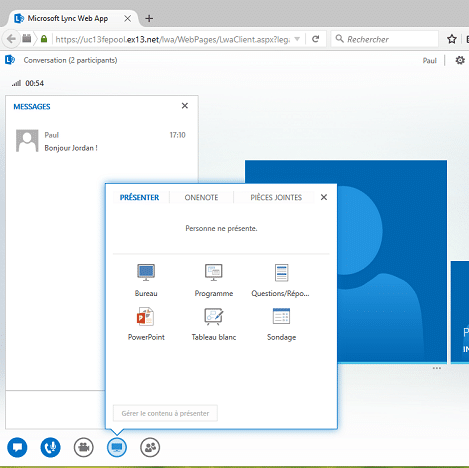Close the Microsoft Lync Web App tab
The height and width of the screenshot is (468, 469).
coord(127,19)
